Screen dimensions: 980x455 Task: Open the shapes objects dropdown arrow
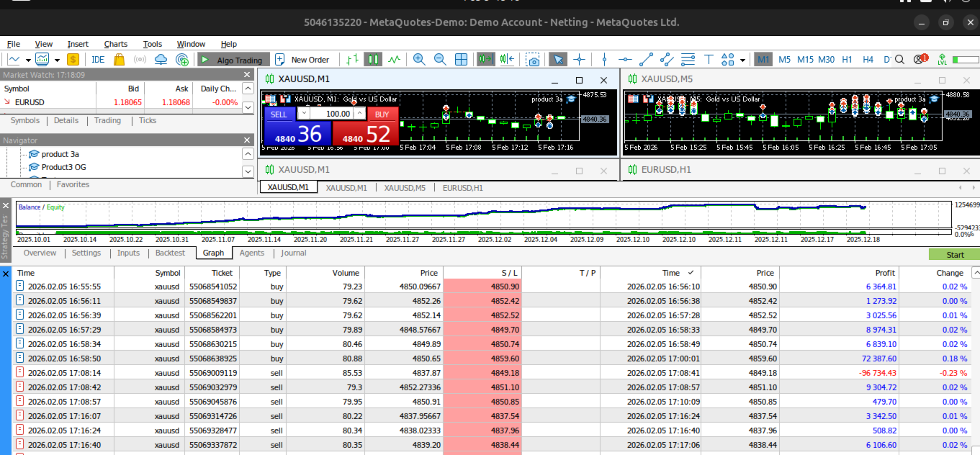[x=742, y=60]
